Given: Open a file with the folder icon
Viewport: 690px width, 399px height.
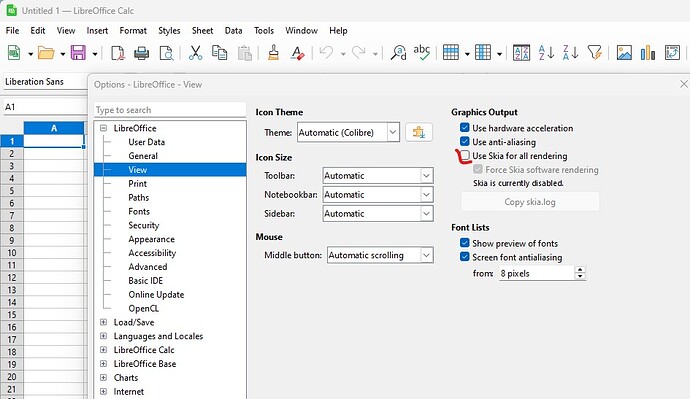Looking at the screenshot, I should point(46,53).
